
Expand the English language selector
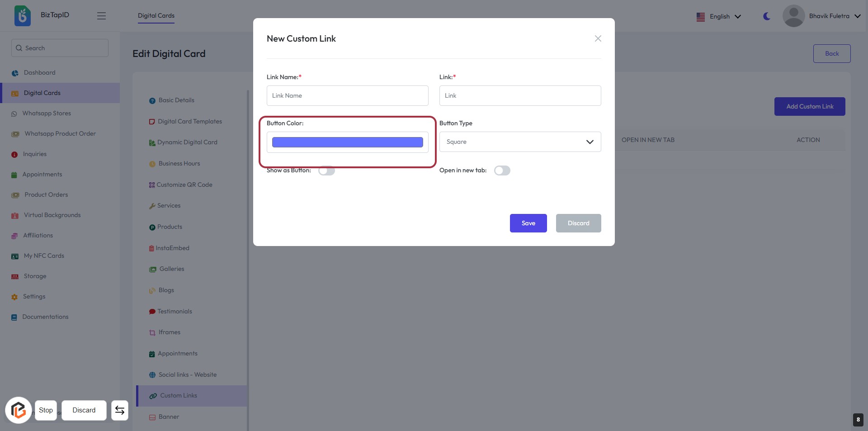[719, 17]
